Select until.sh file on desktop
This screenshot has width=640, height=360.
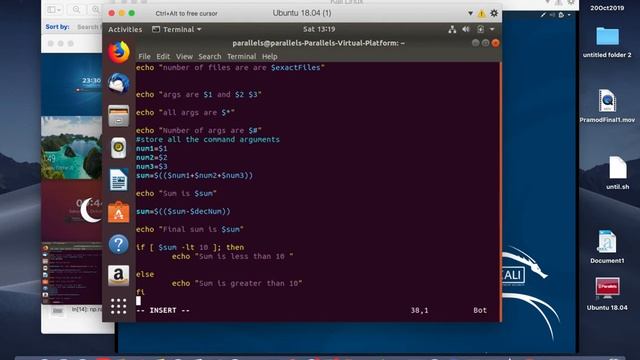point(618,173)
